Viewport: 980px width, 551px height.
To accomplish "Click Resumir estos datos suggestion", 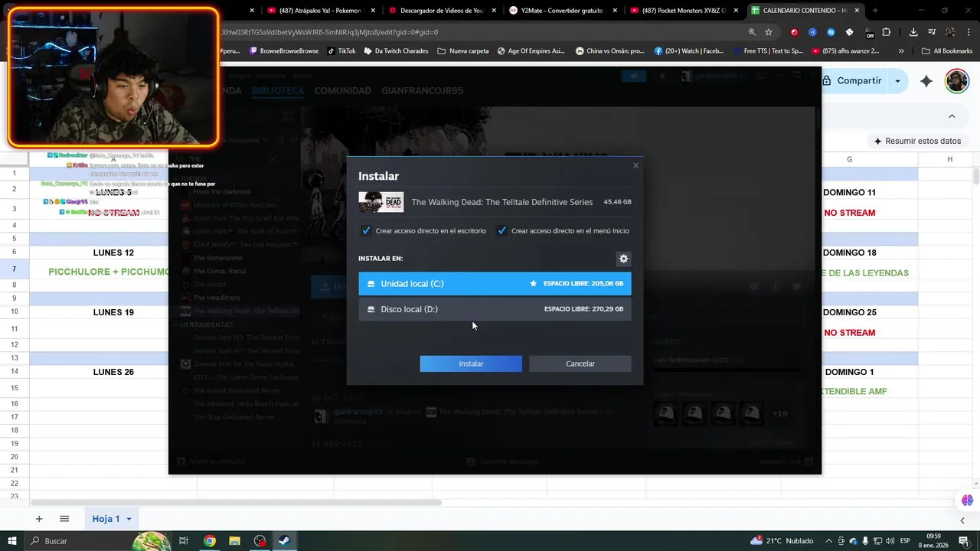I will point(917,141).
